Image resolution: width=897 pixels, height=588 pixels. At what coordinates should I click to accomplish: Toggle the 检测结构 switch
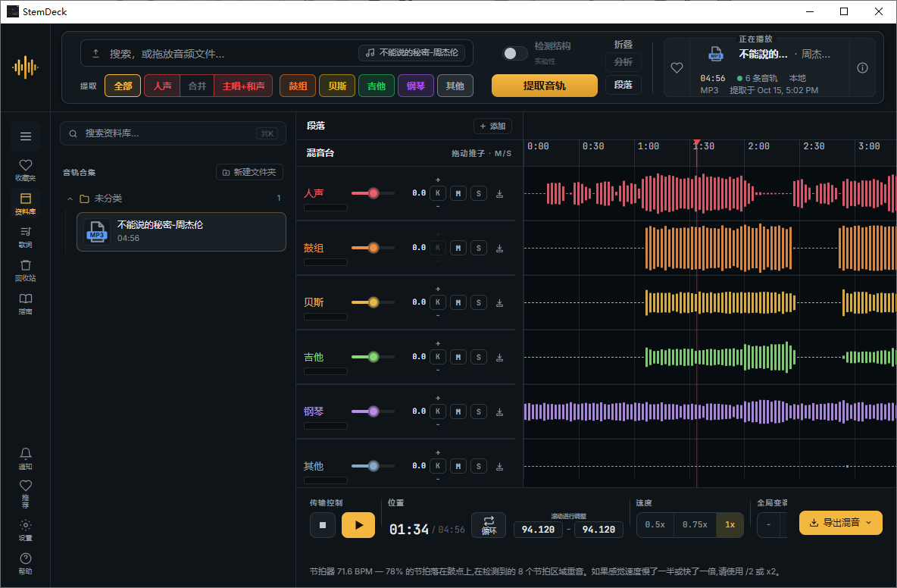click(x=515, y=53)
